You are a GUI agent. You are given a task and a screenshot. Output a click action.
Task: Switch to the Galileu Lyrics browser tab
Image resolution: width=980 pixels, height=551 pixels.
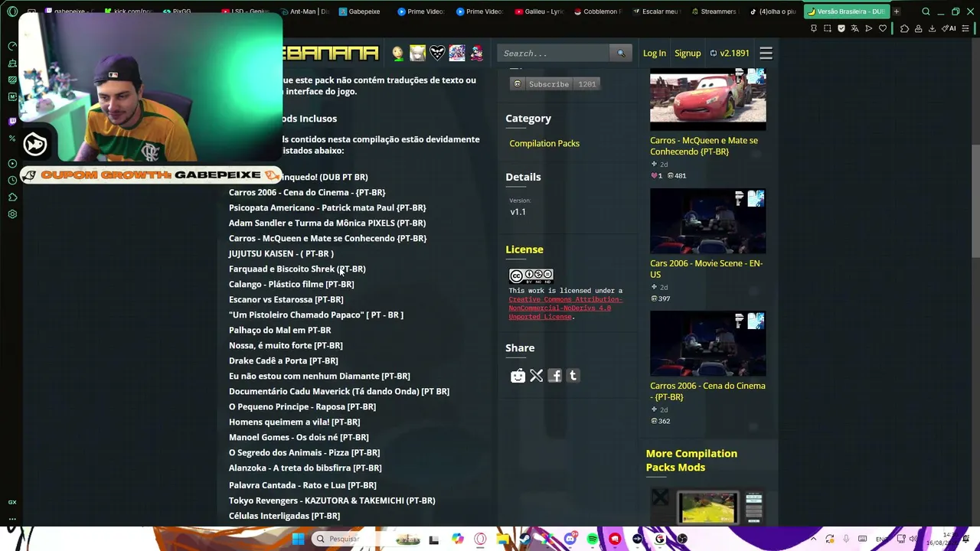540,11
